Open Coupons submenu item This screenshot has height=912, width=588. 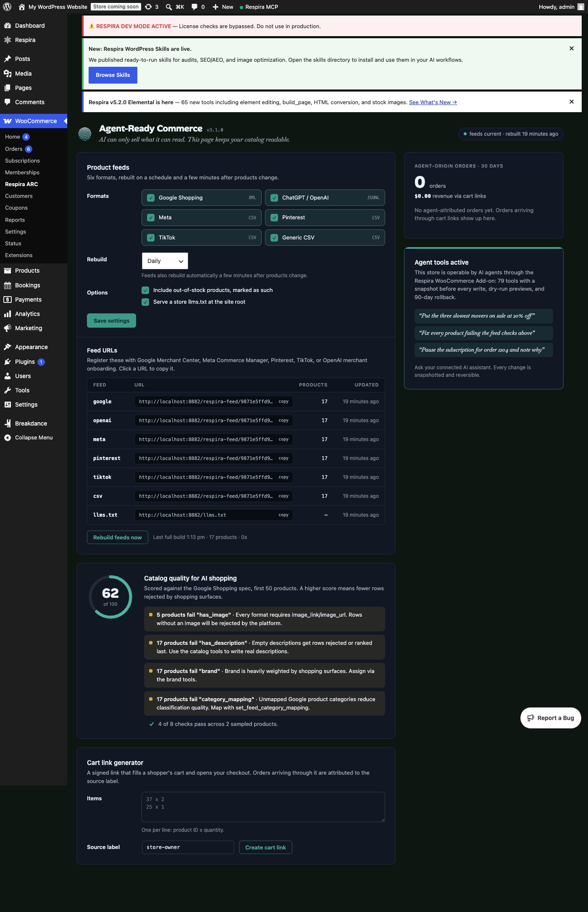point(16,208)
